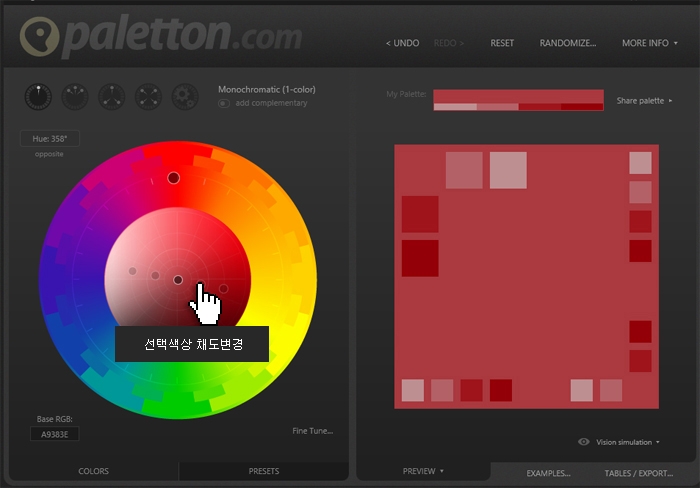This screenshot has width=700, height=488.
Task: Select the hue marker on color wheel ring
Action: tap(174, 178)
